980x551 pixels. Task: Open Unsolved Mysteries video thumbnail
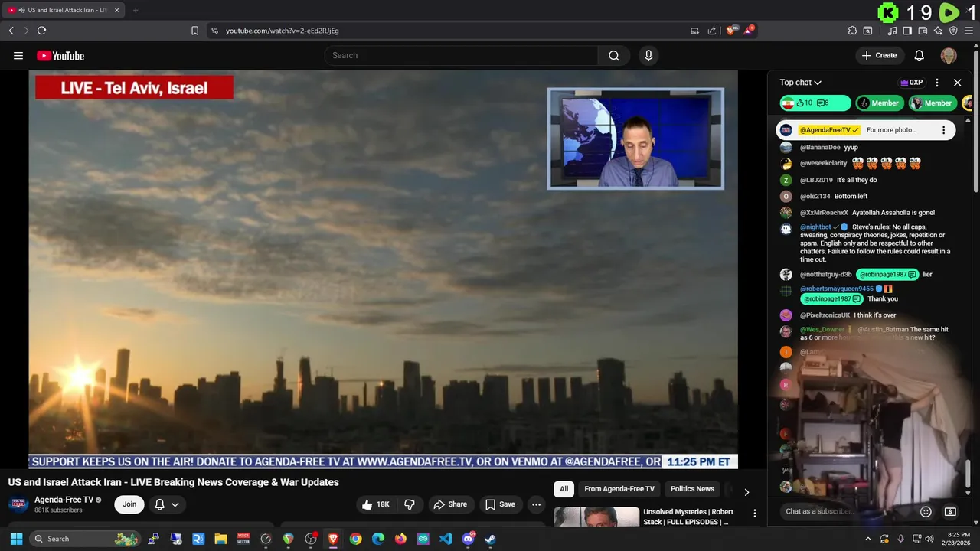(596, 517)
